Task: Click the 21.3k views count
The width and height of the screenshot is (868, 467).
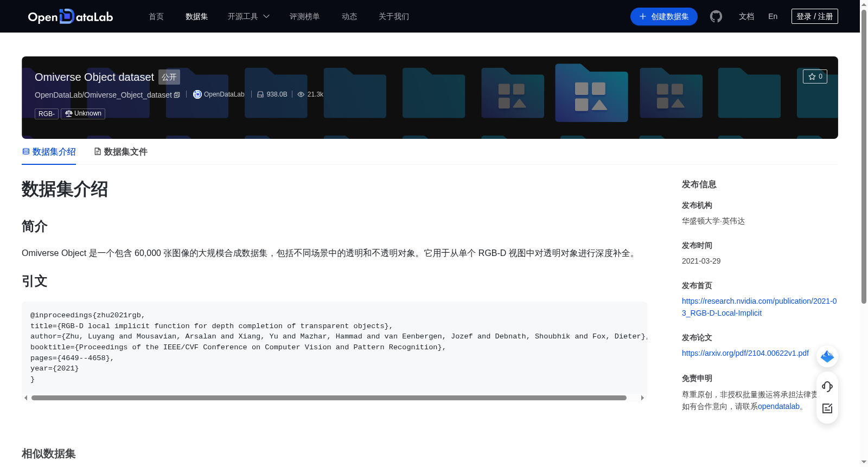Action: click(315, 94)
